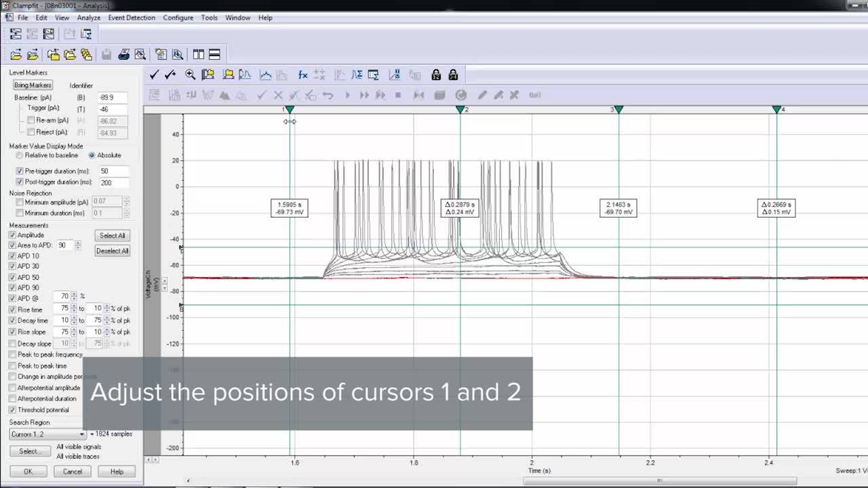868x488 pixels.
Task: Open the Analyze menu
Action: pos(88,18)
